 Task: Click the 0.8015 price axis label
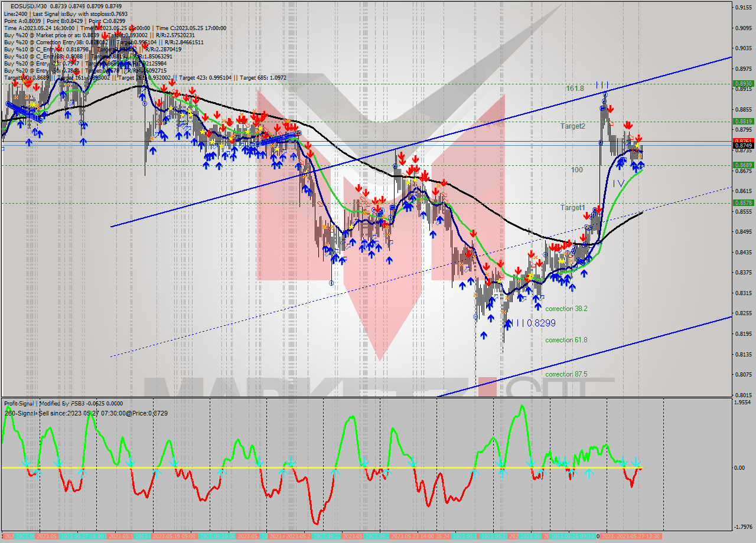click(x=744, y=395)
